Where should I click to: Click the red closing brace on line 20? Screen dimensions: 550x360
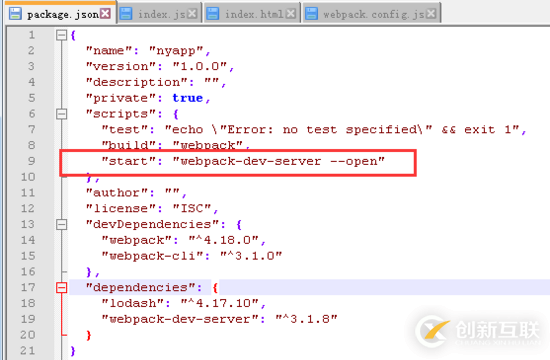click(x=89, y=335)
